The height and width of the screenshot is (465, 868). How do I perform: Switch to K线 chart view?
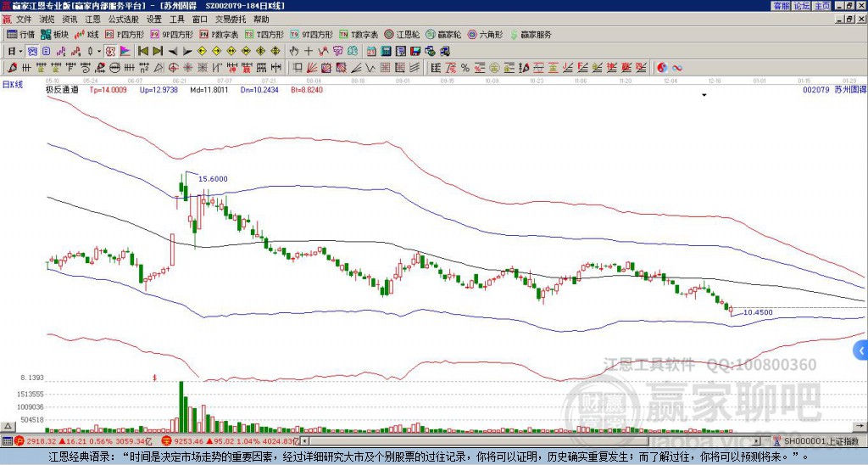86,34
